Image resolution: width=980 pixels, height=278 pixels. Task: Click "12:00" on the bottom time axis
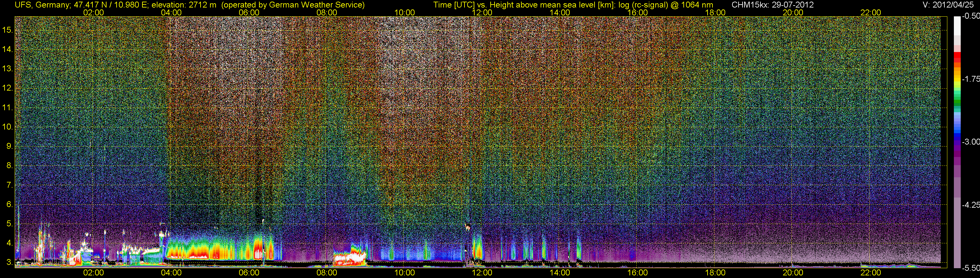[482, 273]
